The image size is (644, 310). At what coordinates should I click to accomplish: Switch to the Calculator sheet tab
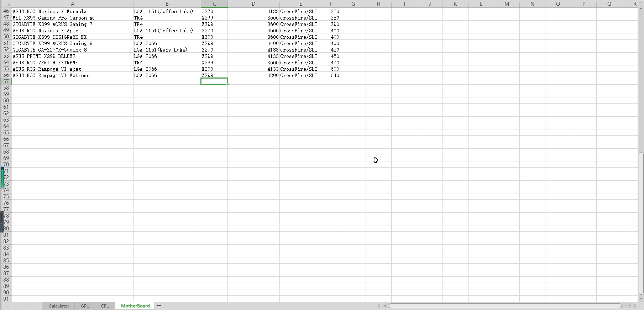[x=59, y=306]
